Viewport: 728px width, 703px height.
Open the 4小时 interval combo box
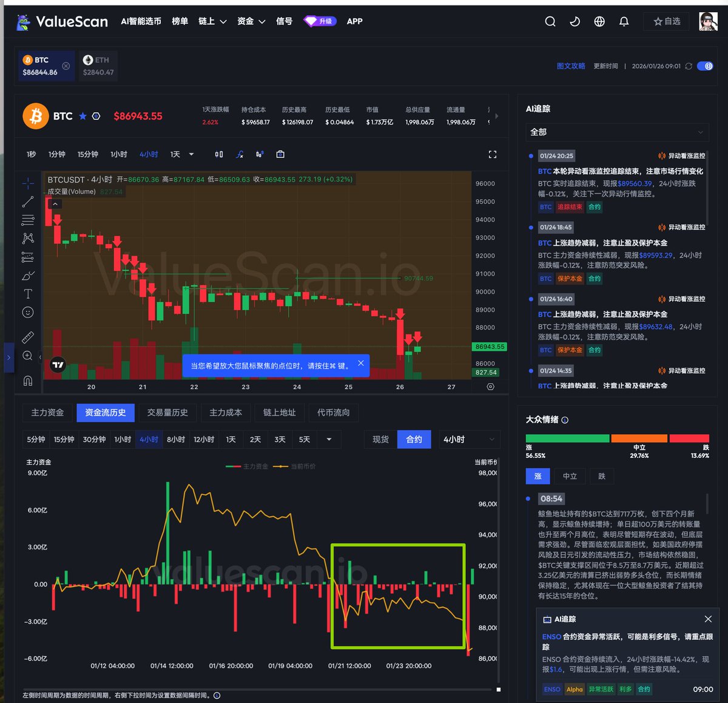click(469, 440)
